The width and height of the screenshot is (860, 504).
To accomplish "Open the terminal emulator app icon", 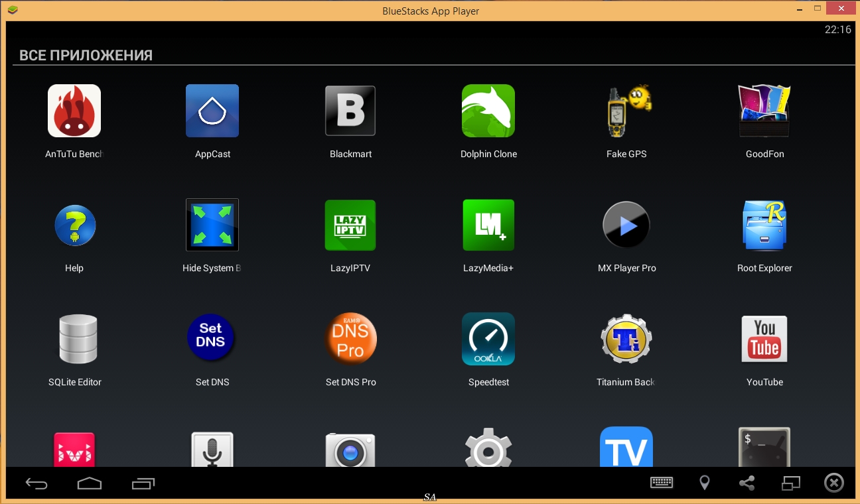I will (764, 447).
